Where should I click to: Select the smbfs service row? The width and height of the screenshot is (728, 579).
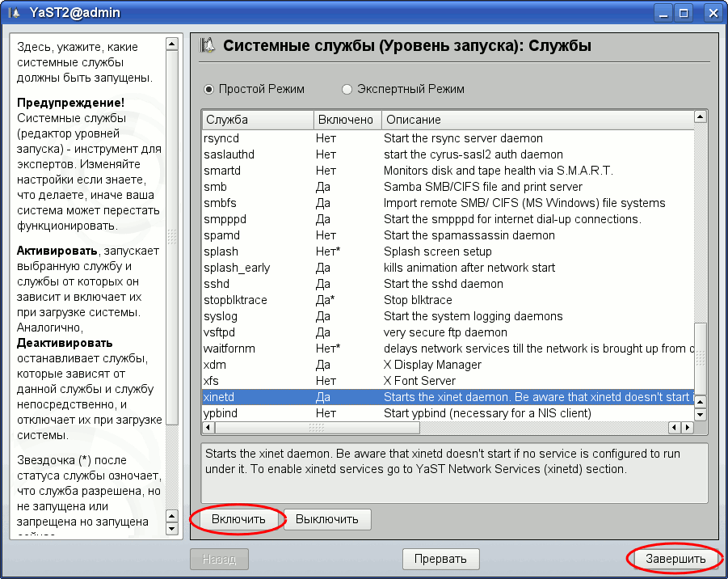[448, 203]
